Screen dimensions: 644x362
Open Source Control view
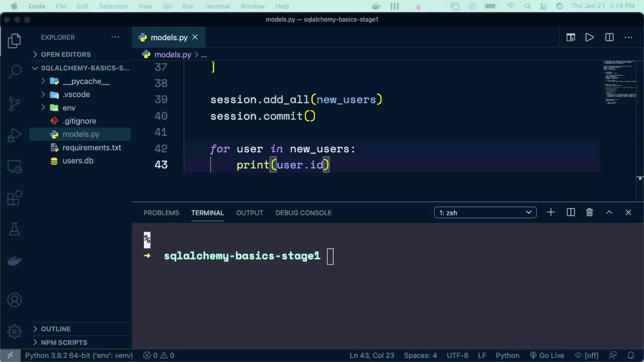click(15, 104)
